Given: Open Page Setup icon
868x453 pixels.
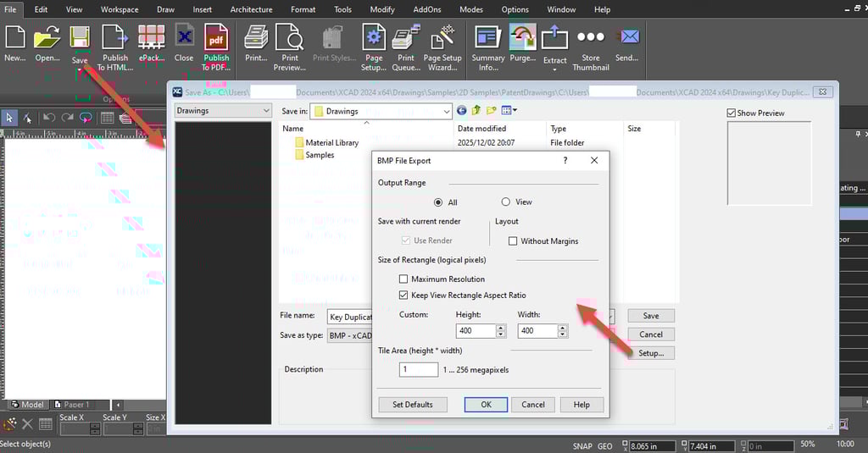Looking at the screenshot, I should click(x=374, y=37).
